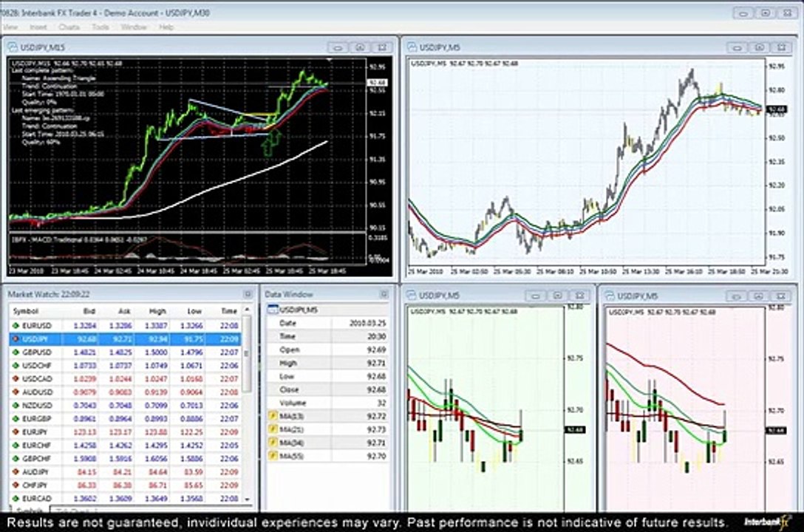The image size is (804, 532).
Task: Select the EURUSD symbol row
Action: coord(126,325)
